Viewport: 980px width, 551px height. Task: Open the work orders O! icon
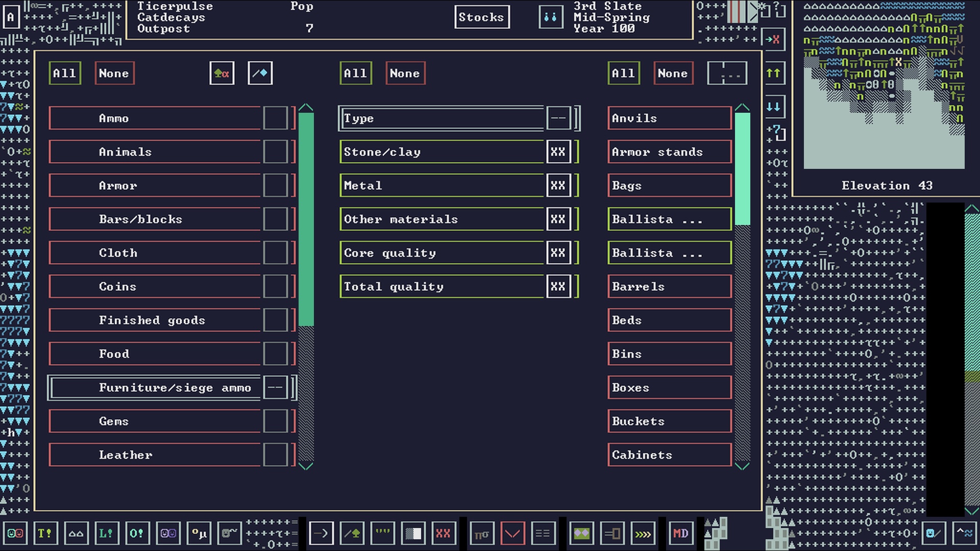(137, 534)
